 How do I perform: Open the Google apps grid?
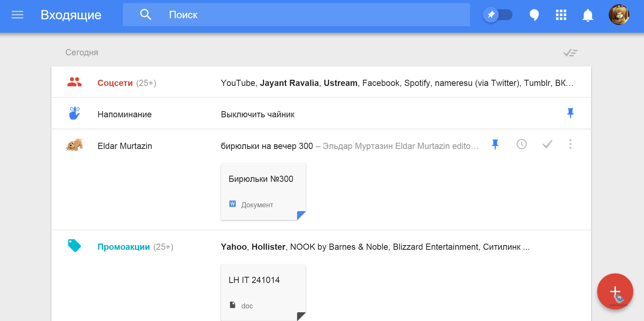[x=561, y=15]
